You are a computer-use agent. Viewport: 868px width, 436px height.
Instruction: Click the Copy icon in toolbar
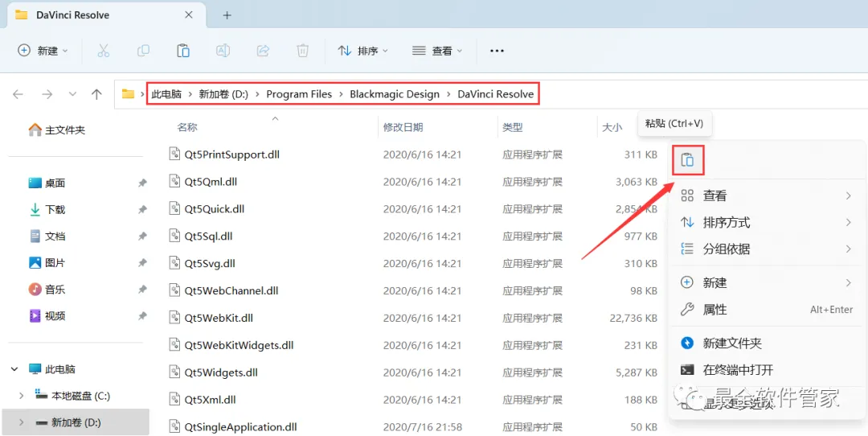tap(143, 51)
